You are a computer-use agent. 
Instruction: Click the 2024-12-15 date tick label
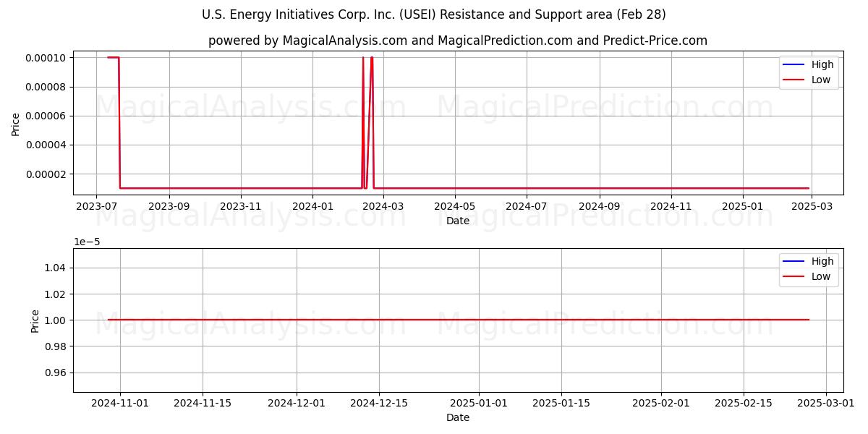[379, 403]
